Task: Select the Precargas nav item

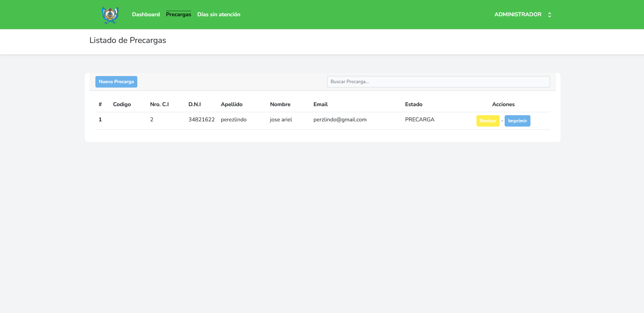Action: pos(178,15)
